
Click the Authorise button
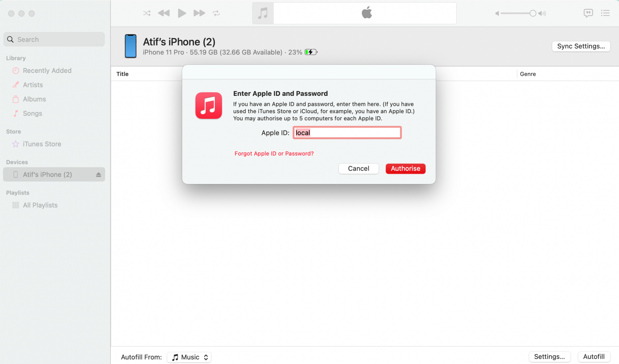(405, 168)
